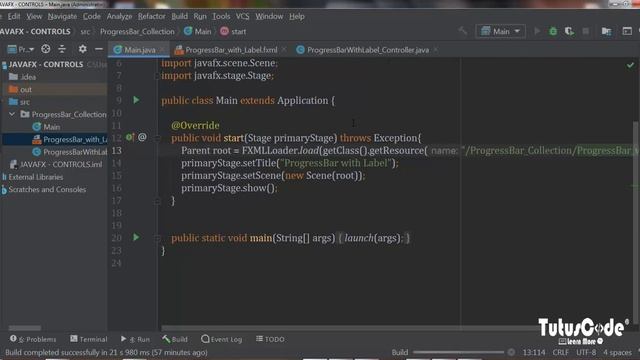
Task: Open the Build tool window
Action: pyautogui.click(x=175, y=339)
